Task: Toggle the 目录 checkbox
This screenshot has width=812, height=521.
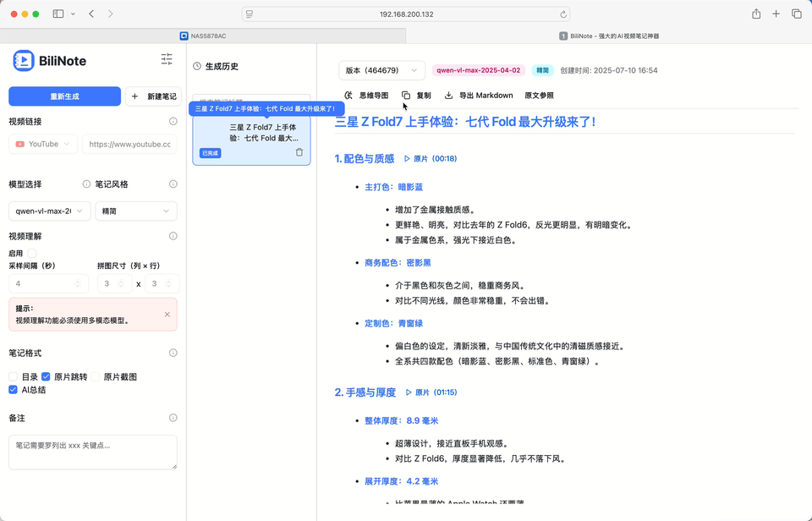Action: 13,376
